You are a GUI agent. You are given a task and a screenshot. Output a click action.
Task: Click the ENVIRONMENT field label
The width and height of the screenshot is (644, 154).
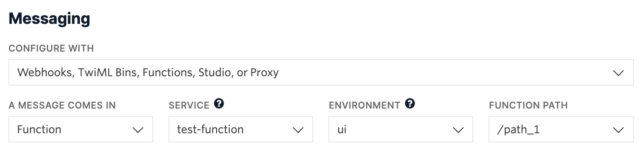point(364,106)
